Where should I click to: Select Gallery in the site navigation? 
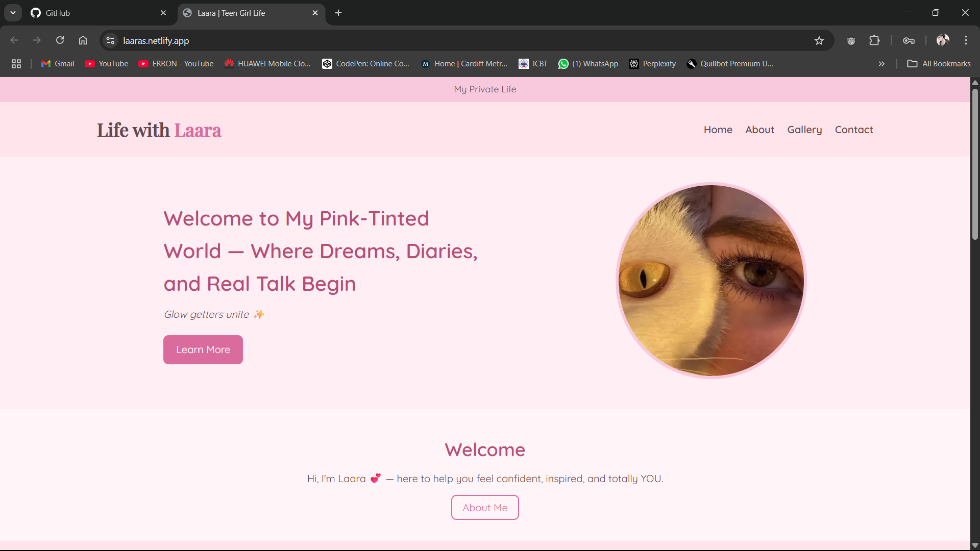(804, 130)
